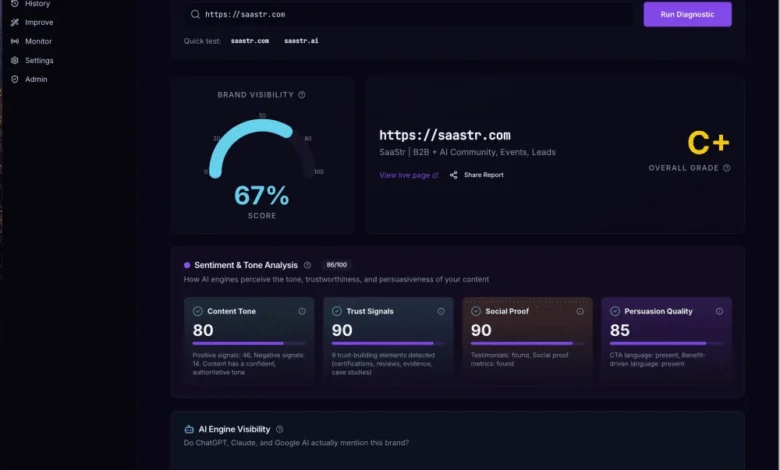Select the saastr.ai quick test
The image size is (780, 470).
tap(301, 41)
